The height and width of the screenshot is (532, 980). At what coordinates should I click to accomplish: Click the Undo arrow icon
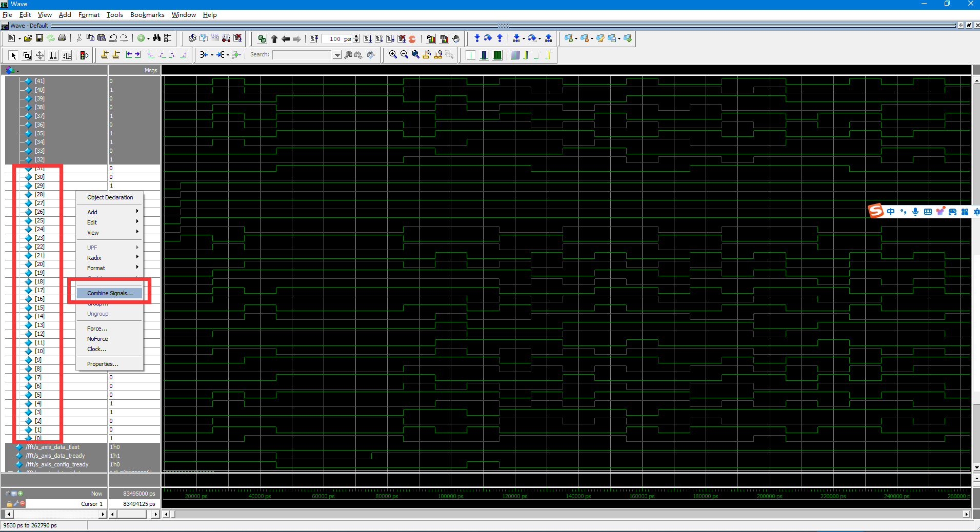pyautogui.click(x=113, y=38)
